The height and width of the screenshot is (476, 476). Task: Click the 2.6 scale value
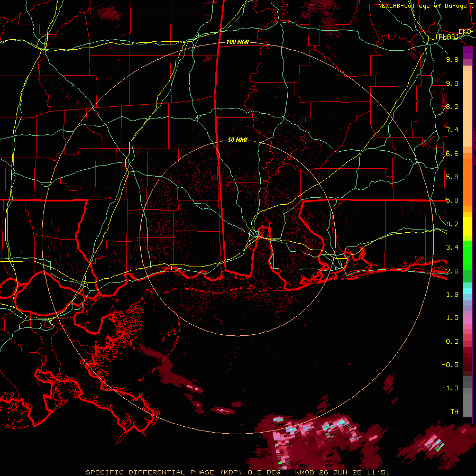pyautogui.click(x=452, y=271)
